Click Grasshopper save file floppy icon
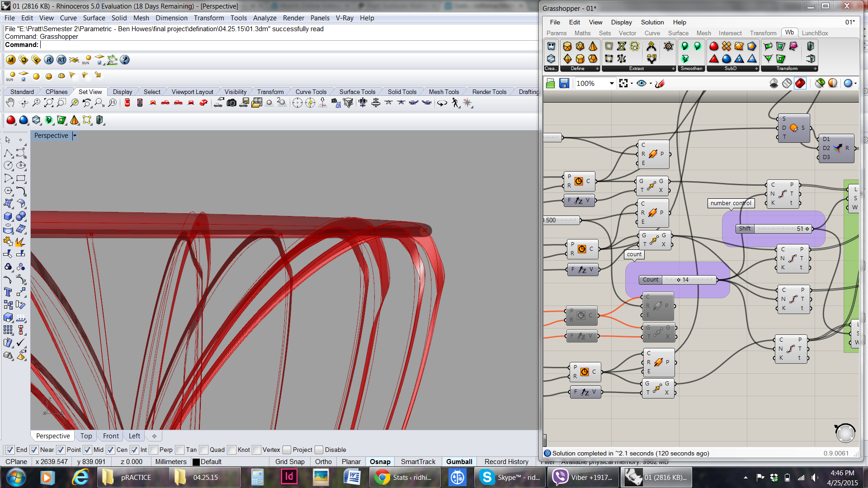Viewport: 868px width, 488px height. pos(564,84)
